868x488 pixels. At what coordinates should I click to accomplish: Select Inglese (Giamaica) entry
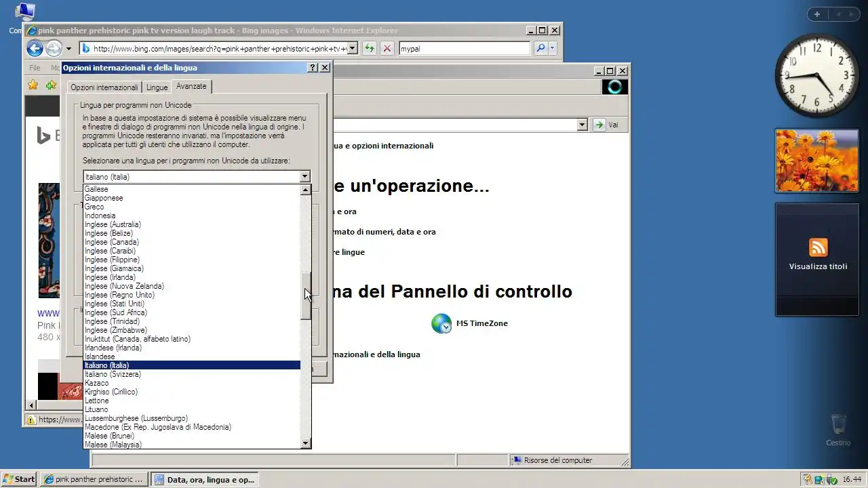click(x=192, y=268)
